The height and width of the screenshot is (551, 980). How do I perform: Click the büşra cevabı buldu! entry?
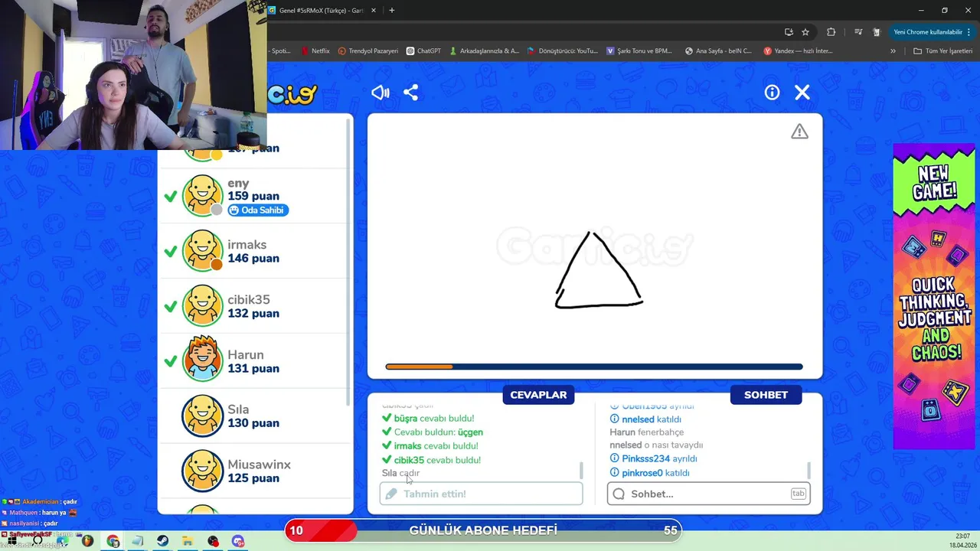(428, 419)
